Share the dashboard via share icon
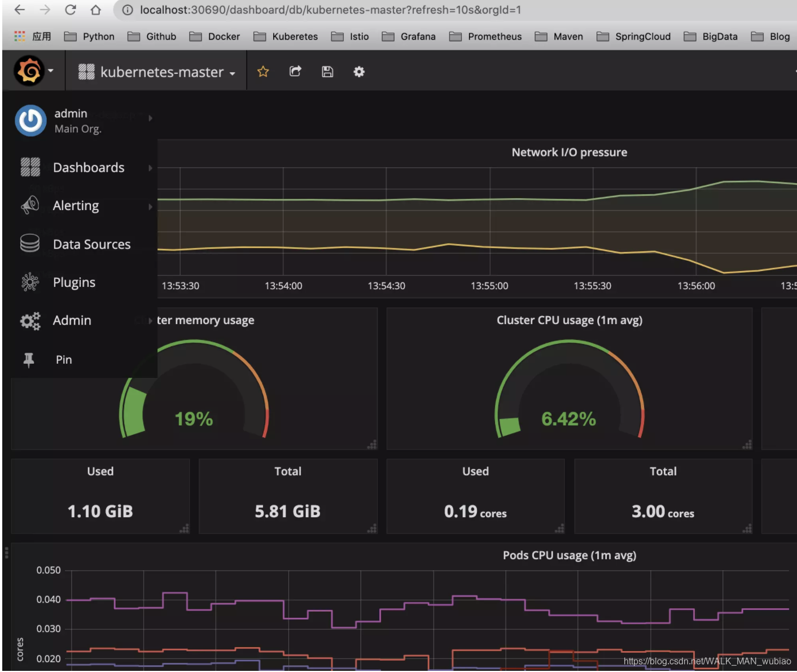Screen dimensions: 797x672 point(295,71)
